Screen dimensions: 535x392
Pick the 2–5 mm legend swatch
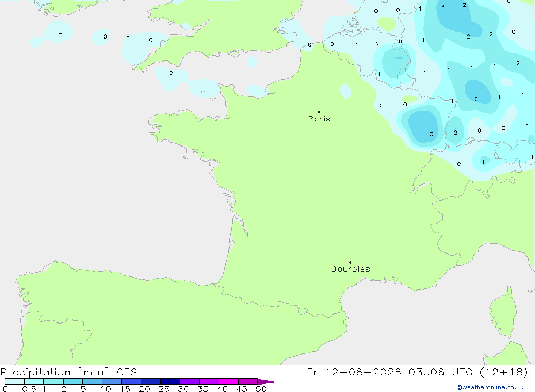tap(73, 381)
